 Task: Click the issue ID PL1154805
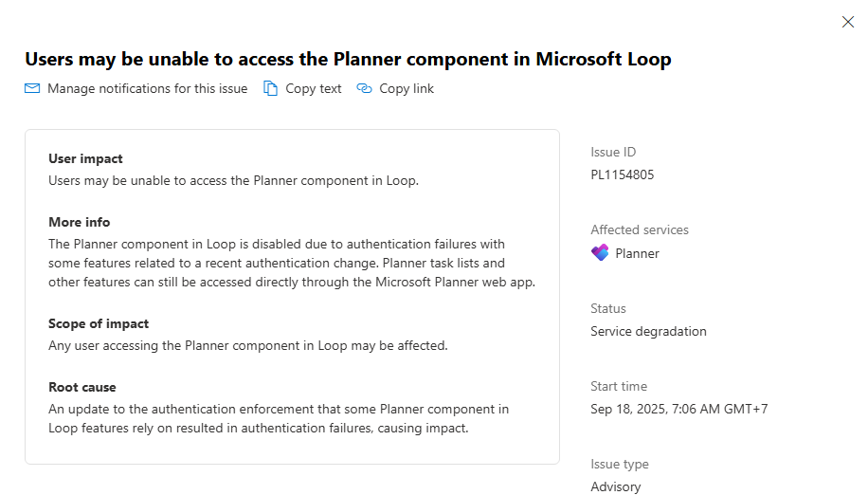point(622,174)
